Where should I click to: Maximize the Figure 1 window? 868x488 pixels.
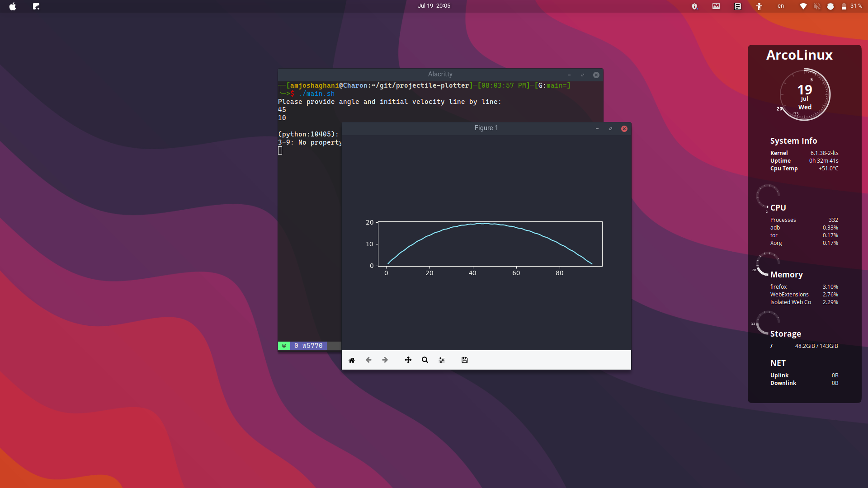click(x=611, y=129)
